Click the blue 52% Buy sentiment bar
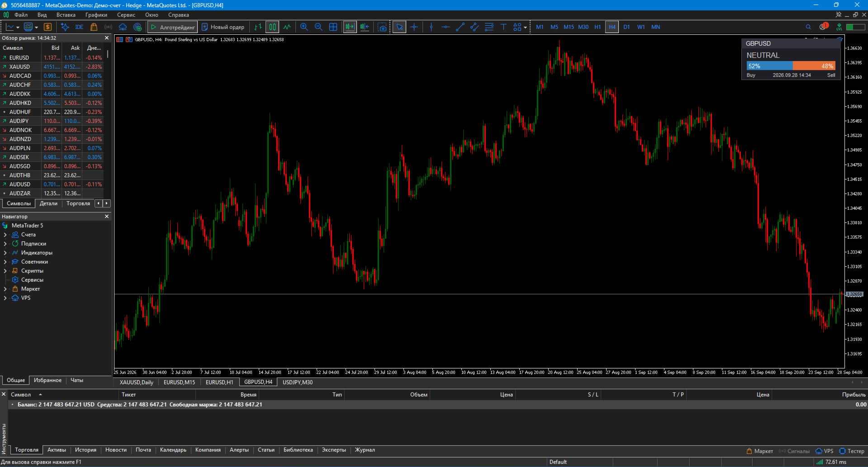The width and height of the screenshot is (868, 467). [770, 66]
